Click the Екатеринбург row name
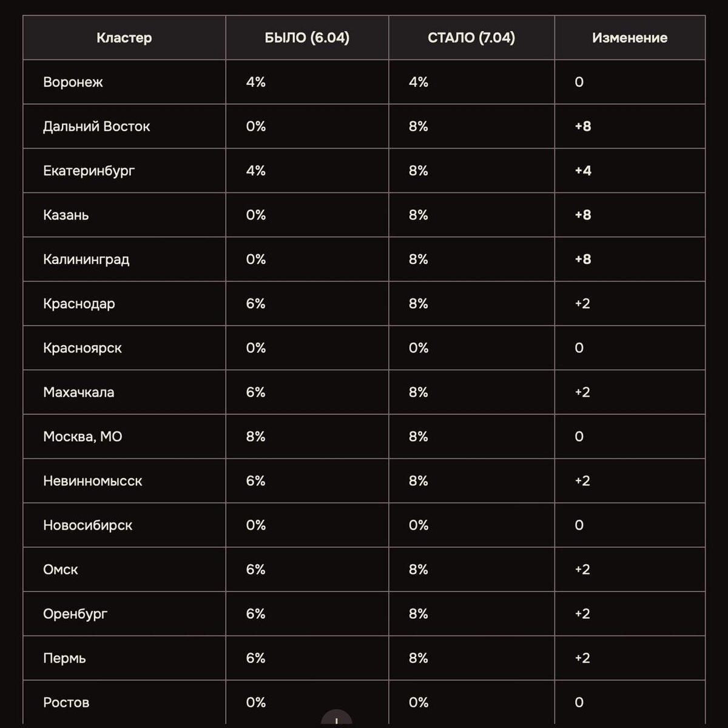Viewport: 728px width, 728px height. (x=89, y=170)
